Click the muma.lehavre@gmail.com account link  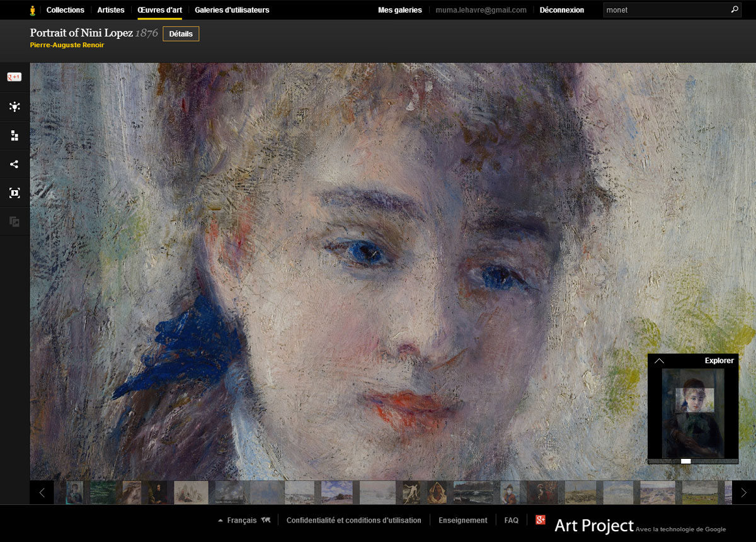[x=481, y=10]
